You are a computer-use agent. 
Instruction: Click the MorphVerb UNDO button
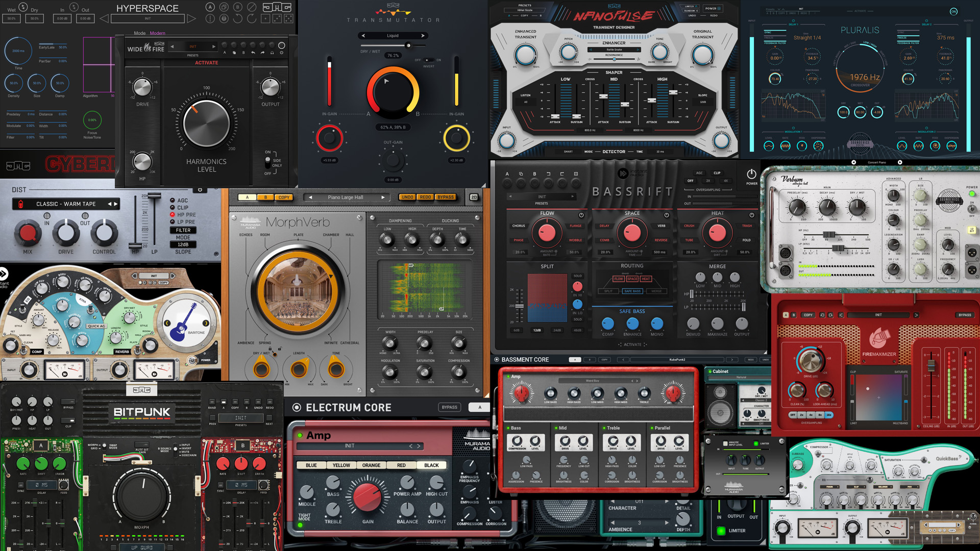click(407, 197)
